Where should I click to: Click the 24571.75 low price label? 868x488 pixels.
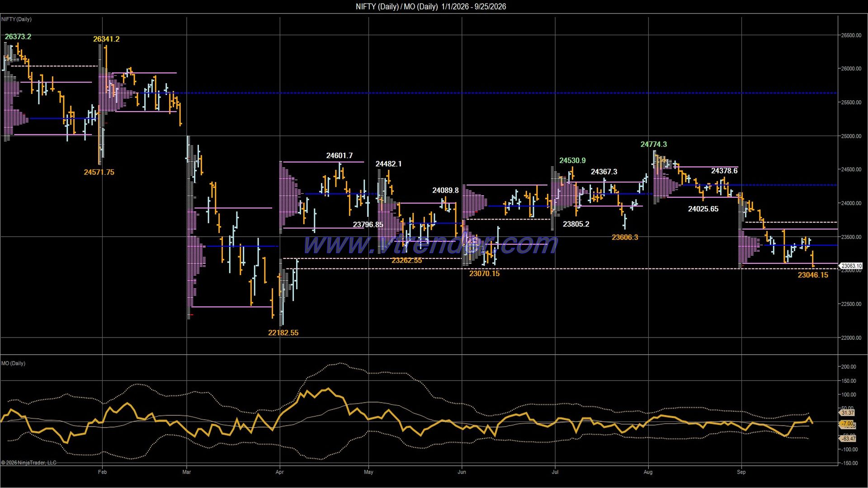pyautogui.click(x=99, y=172)
